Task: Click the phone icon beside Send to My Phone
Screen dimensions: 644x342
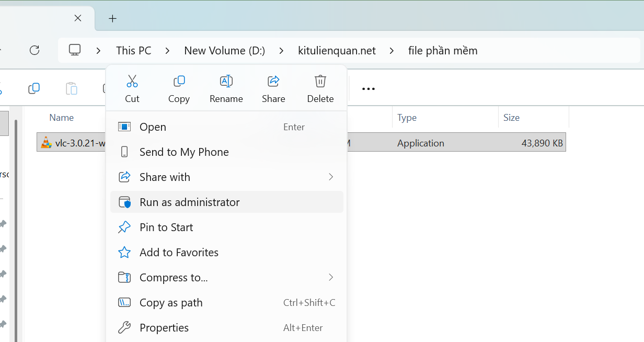Action: [124, 152]
